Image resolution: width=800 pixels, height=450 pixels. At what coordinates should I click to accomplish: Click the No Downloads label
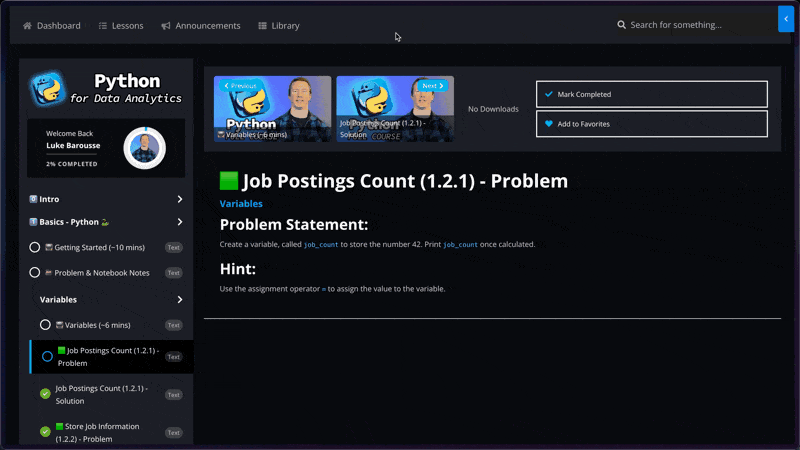coord(493,109)
